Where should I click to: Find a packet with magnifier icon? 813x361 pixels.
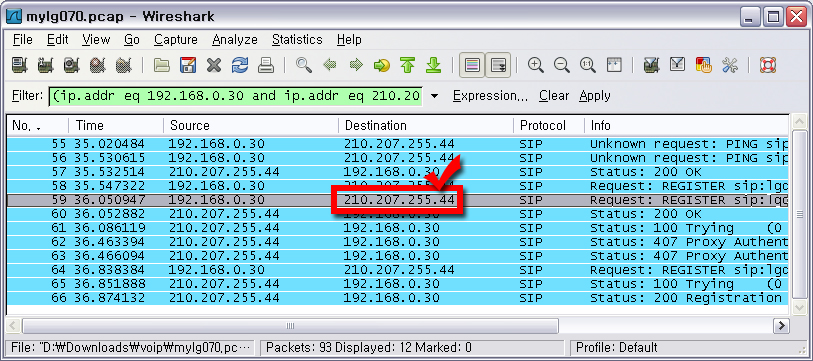304,65
